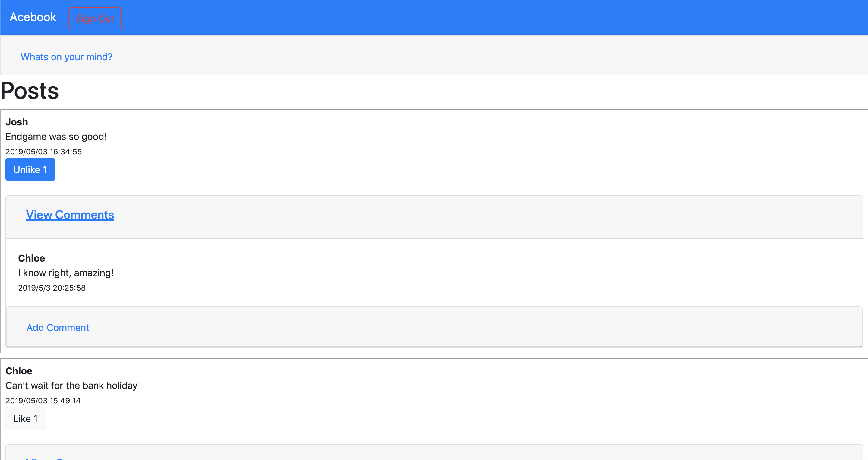Screen dimensions: 868x460
Task: Click the Acebook brand logo
Action: coord(33,17)
